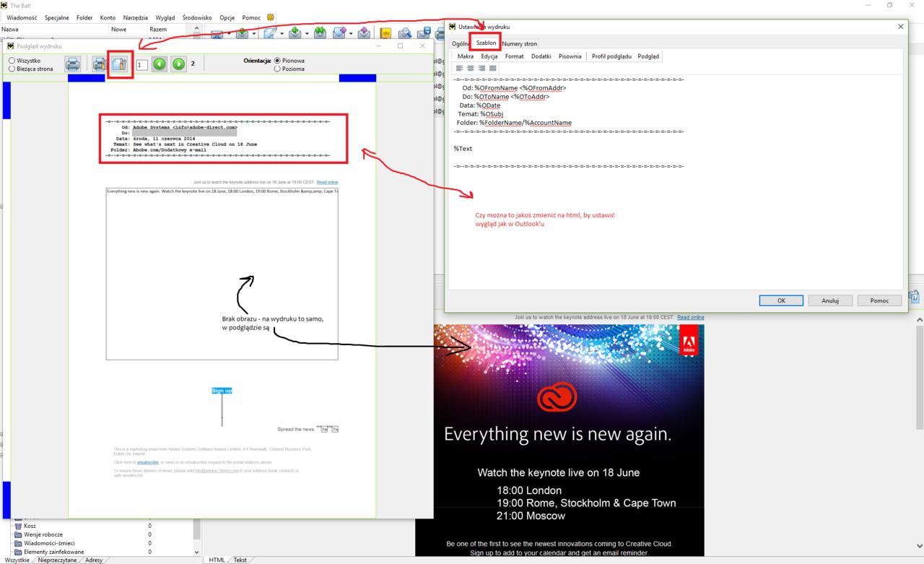Image resolution: width=924 pixels, height=564 pixels.
Task: Align template text left
Action: point(460,68)
